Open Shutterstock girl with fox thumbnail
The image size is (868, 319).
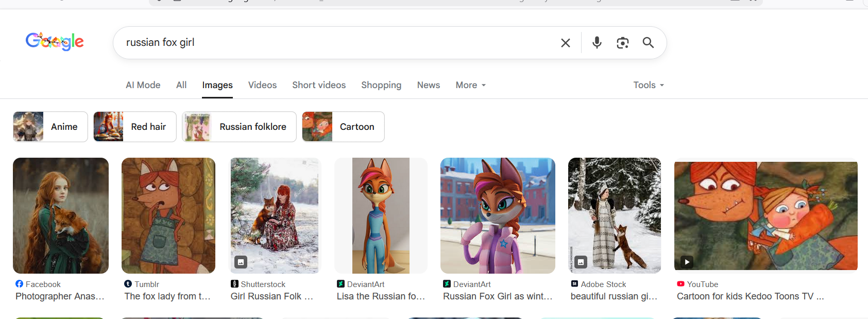(275, 215)
